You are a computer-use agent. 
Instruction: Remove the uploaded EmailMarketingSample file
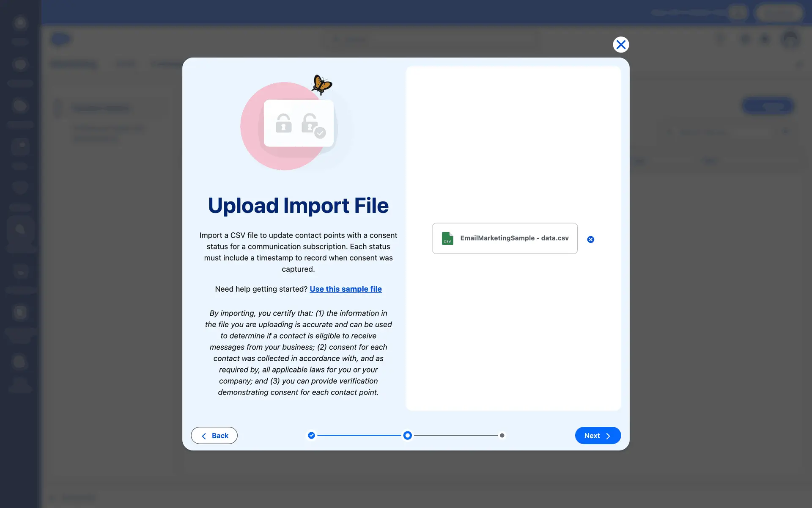click(x=590, y=240)
